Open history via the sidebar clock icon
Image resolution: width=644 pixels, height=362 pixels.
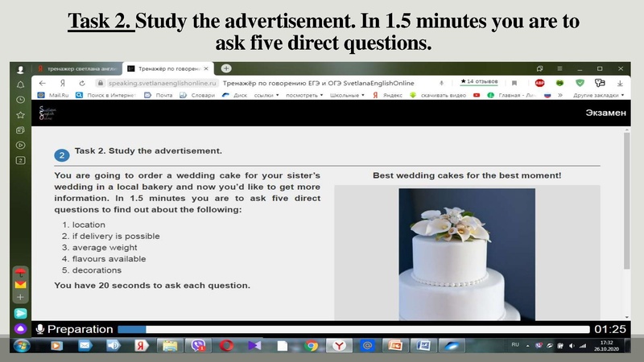coord(21,100)
